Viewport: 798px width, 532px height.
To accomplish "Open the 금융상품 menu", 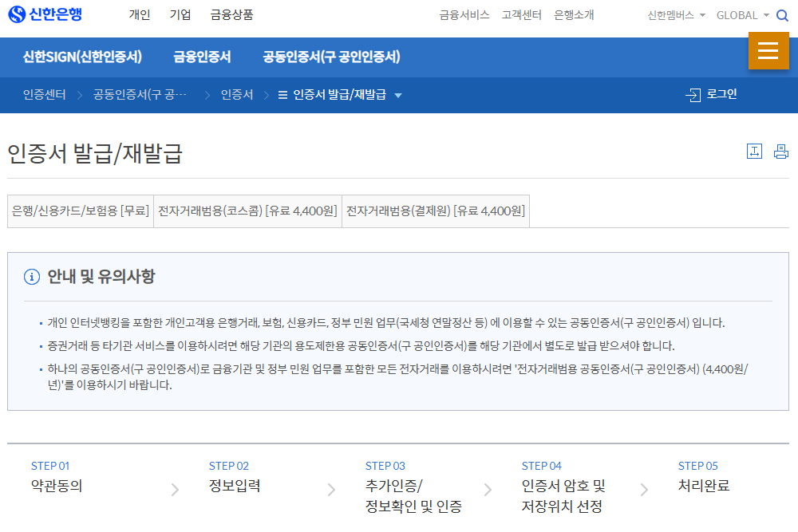I will pos(231,14).
